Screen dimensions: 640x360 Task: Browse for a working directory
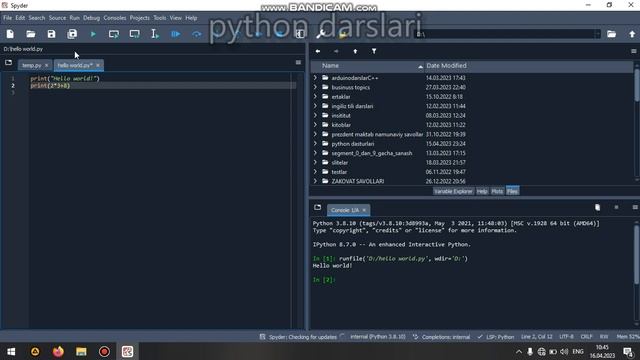pyautogui.click(x=611, y=34)
